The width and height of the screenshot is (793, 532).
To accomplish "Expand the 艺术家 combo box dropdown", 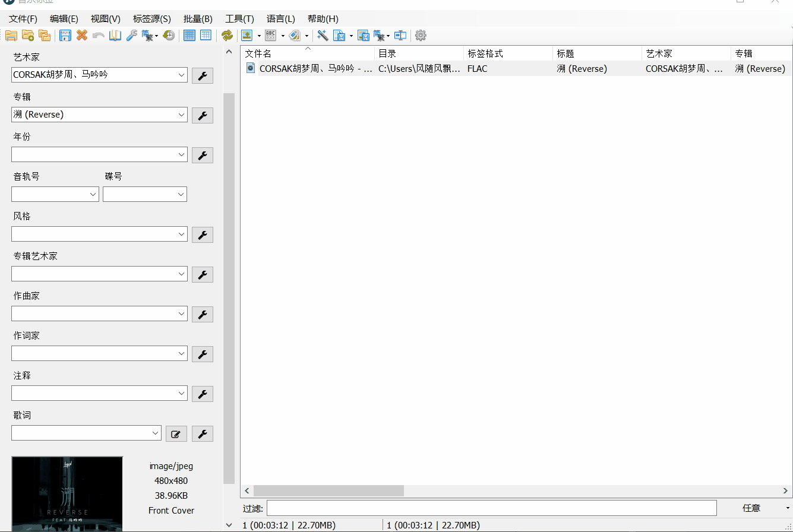I will click(182, 75).
